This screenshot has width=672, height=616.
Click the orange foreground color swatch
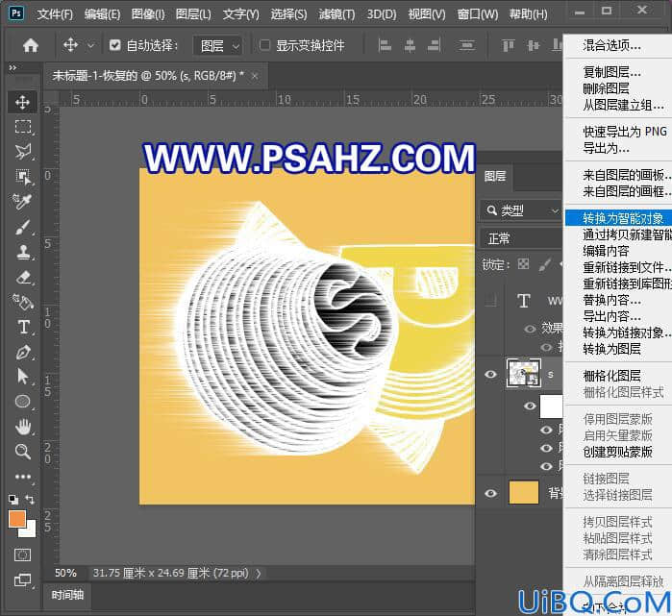[16, 519]
